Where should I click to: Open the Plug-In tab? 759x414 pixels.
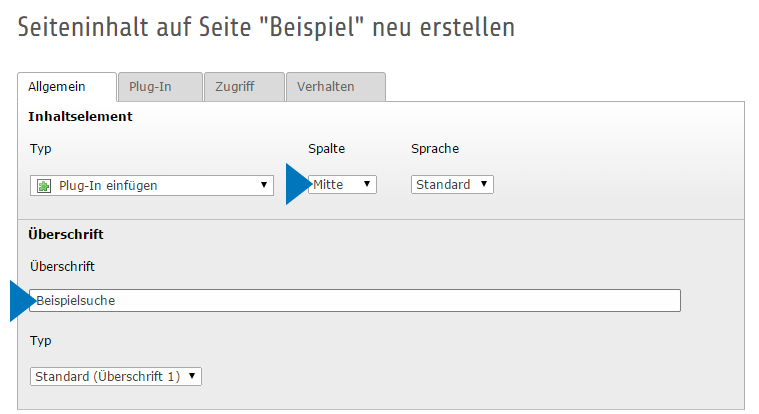tap(160, 87)
